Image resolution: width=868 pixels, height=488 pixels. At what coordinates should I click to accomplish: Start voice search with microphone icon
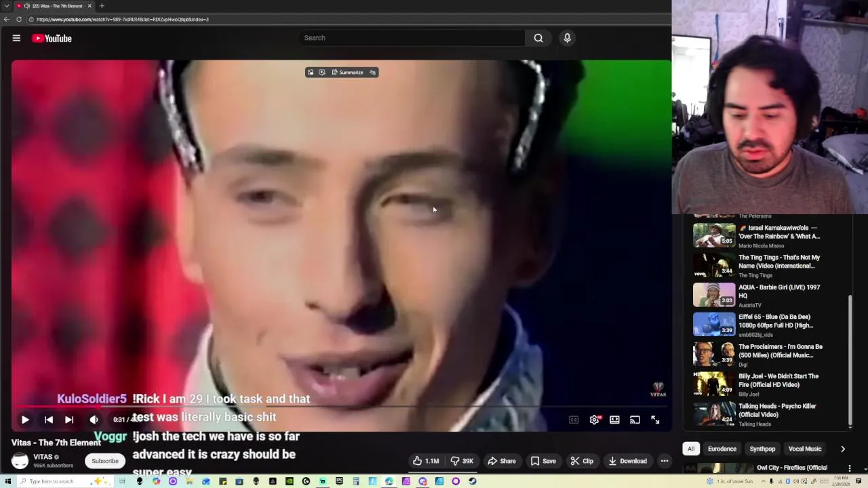(x=568, y=38)
